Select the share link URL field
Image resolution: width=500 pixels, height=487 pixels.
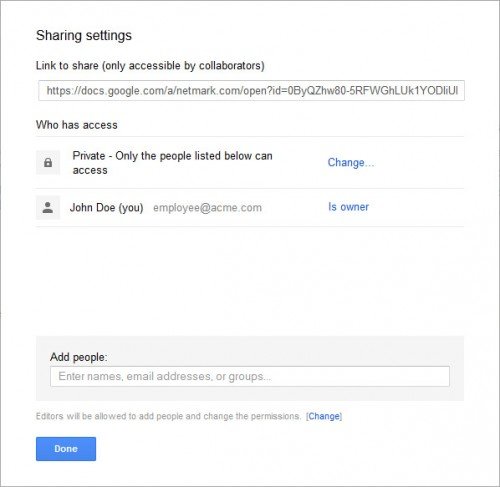(251, 90)
